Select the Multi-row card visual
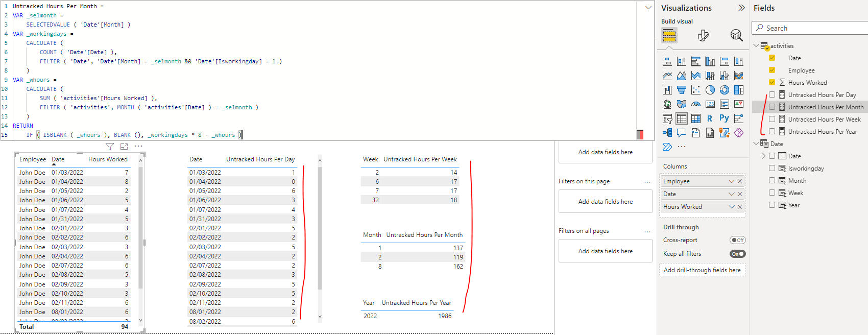The image size is (868, 335). click(x=724, y=104)
